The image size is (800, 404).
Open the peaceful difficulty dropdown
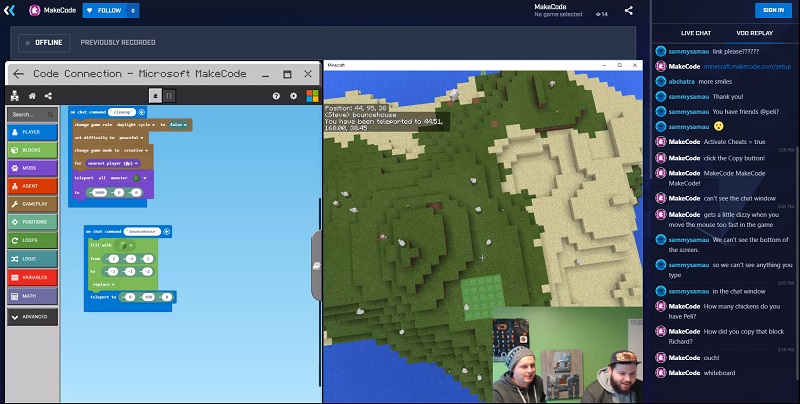(x=131, y=138)
